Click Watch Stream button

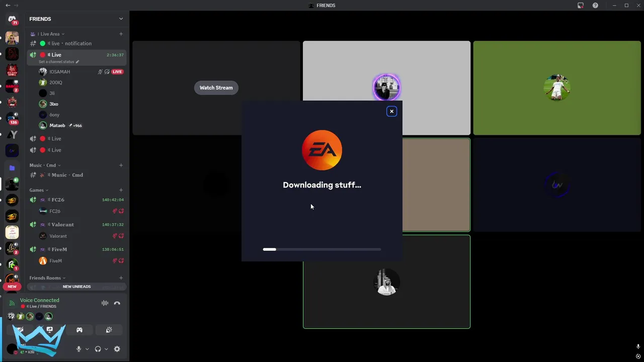coord(216,87)
